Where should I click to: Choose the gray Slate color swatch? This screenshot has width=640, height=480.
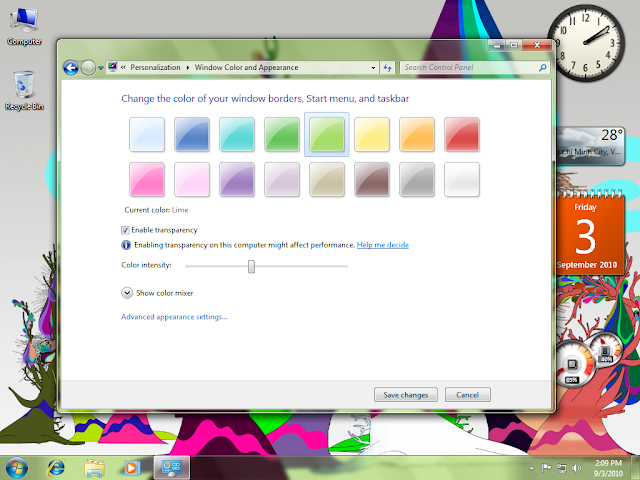tap(417, 179)
